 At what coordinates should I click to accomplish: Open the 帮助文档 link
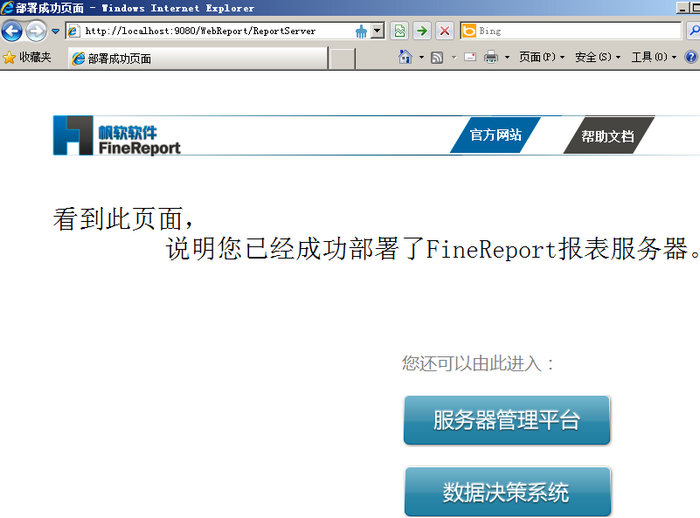[x=609, y=136]
